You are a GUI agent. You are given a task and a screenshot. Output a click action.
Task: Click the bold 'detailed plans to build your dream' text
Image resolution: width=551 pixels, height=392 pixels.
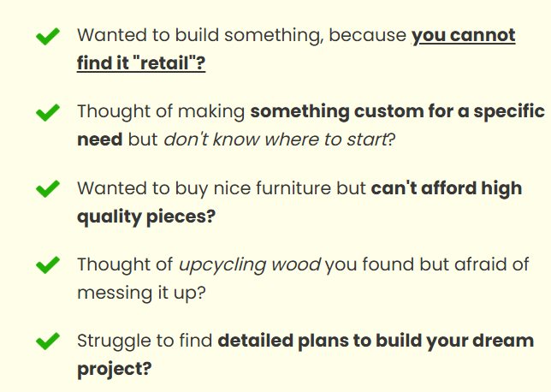pyautogui.click(x=376, y=341)
